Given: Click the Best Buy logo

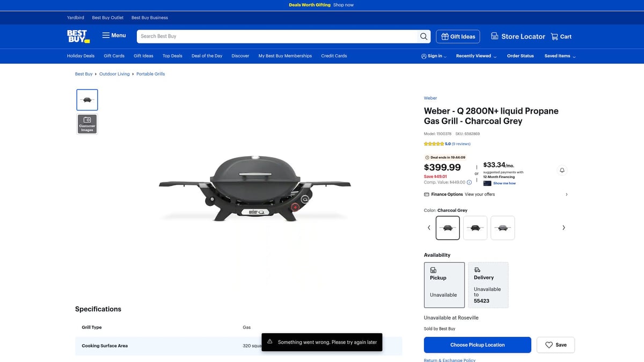Looking at the screenshot, I should (x=78, y=36).
